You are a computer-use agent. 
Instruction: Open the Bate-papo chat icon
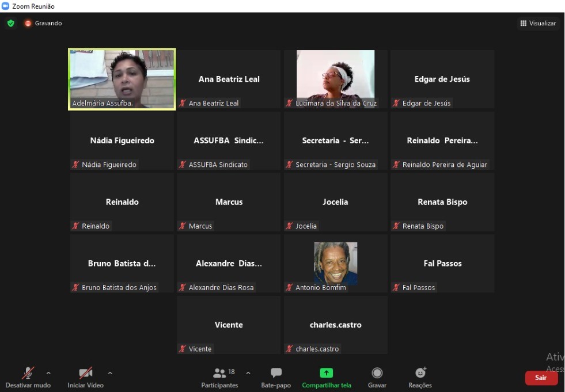tap(276, 373)
